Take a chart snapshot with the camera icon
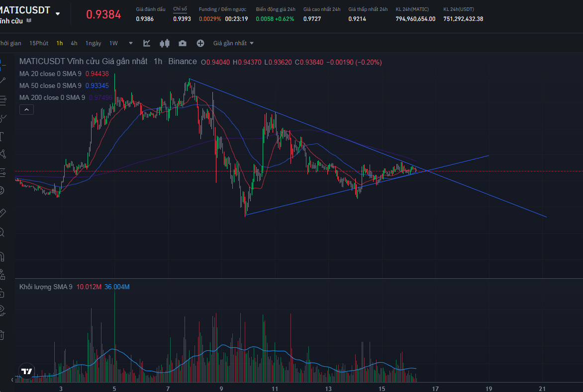The image size is (583, 392). pos(183,43)
